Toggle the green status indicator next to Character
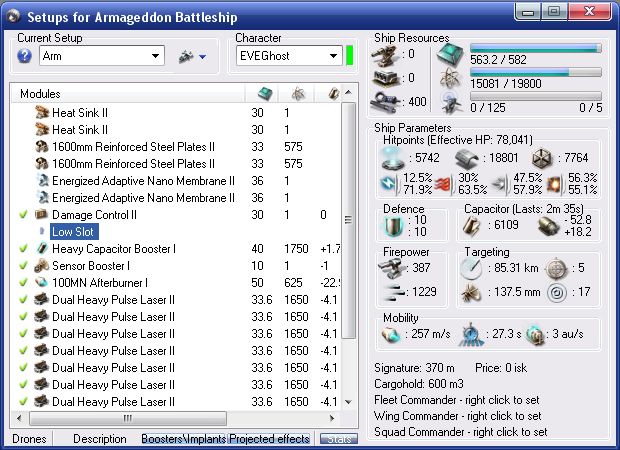Screen dimensions: 620x450 (350, 56)
